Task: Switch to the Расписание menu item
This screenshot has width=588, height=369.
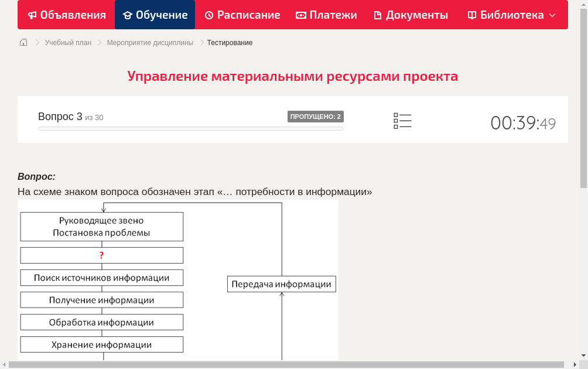Action: click(x=242, y=15)
